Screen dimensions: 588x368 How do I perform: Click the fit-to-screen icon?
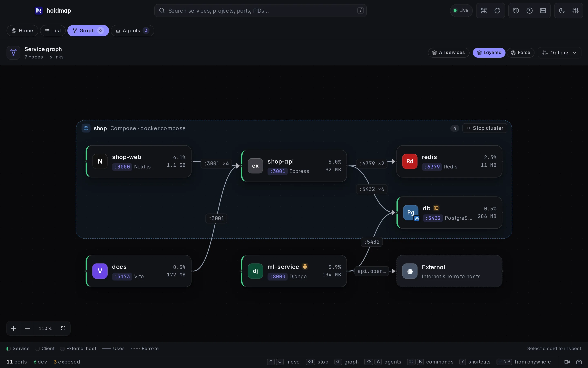coord(63,328)
